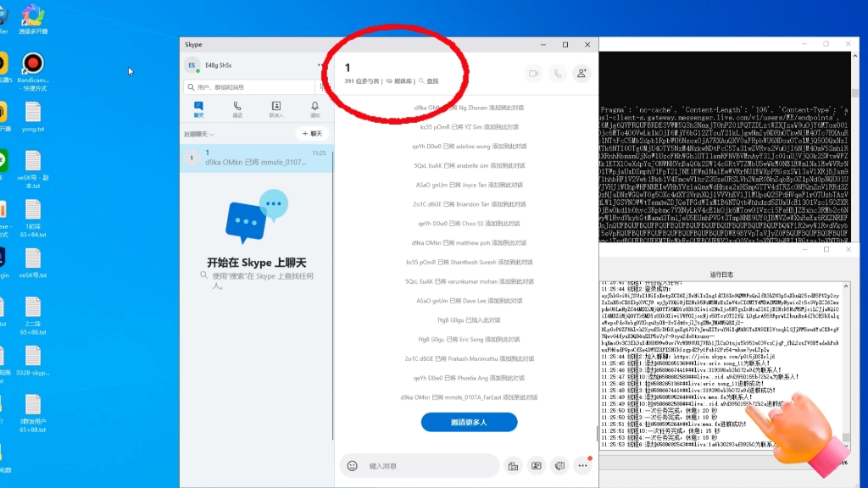This screenshot has width=868, height=488.
Task: Click the add files icon in message bar
Action: point(513,466)
